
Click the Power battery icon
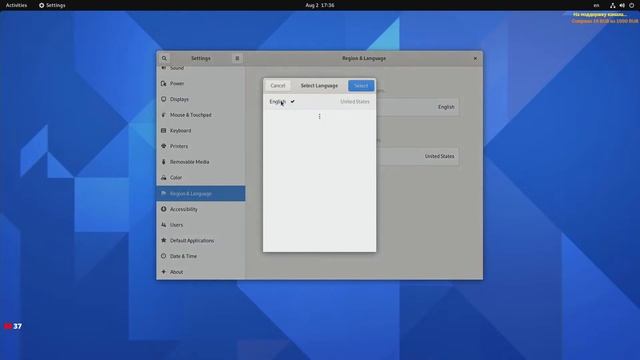(x=164, y=84)
